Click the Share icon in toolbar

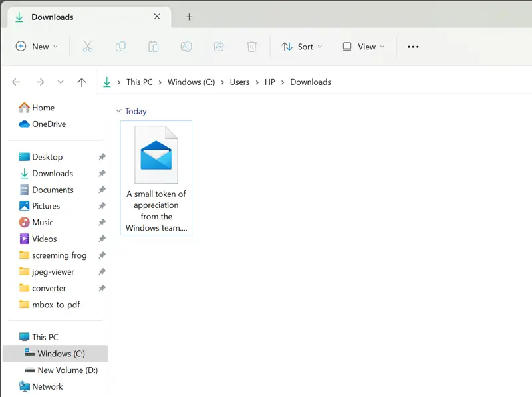pos(219,47)
